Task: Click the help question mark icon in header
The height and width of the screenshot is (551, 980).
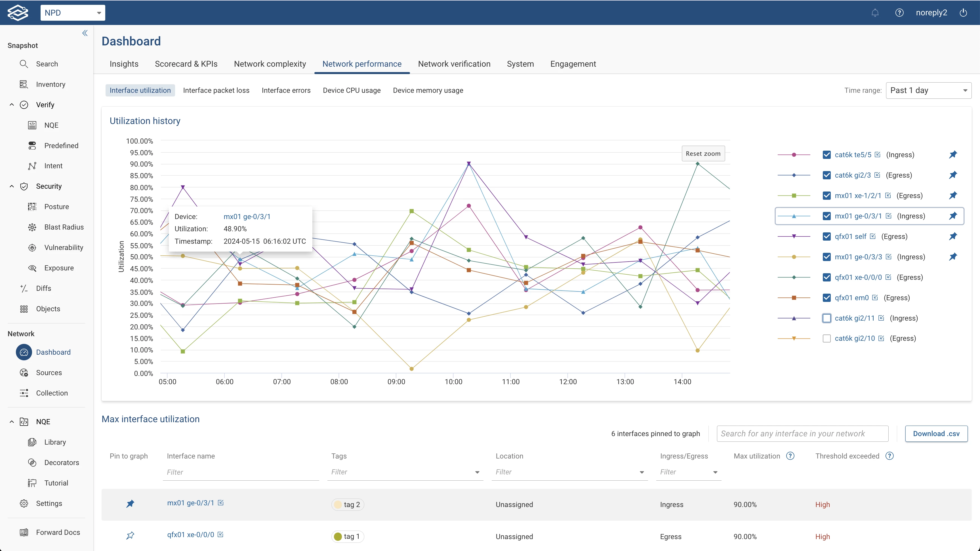Action: pyautogui.click(x=899, y=13)
